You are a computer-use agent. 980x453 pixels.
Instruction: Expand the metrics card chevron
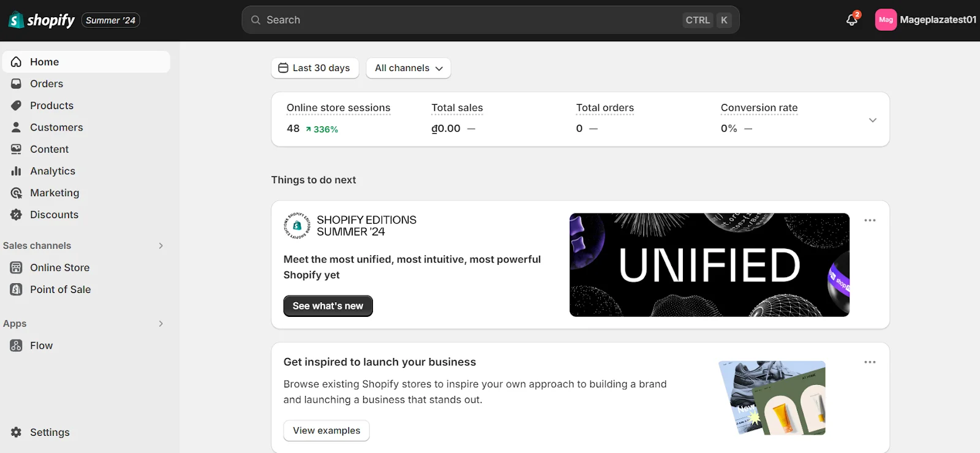[872, 120]
